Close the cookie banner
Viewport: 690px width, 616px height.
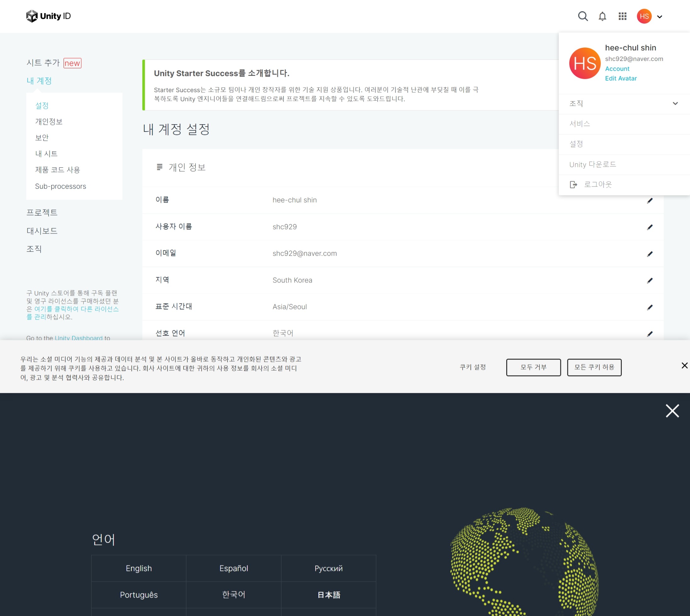click(x=684, y=366)
